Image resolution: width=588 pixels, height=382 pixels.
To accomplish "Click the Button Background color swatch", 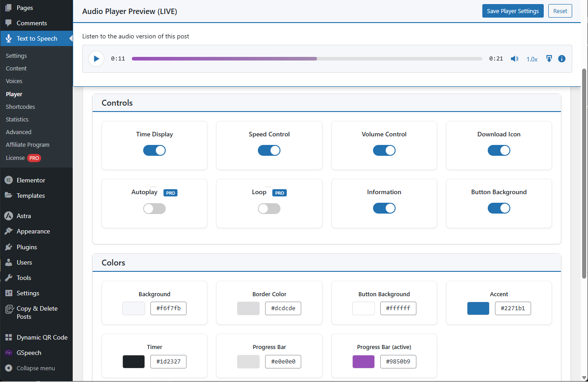I will point(364,308).
